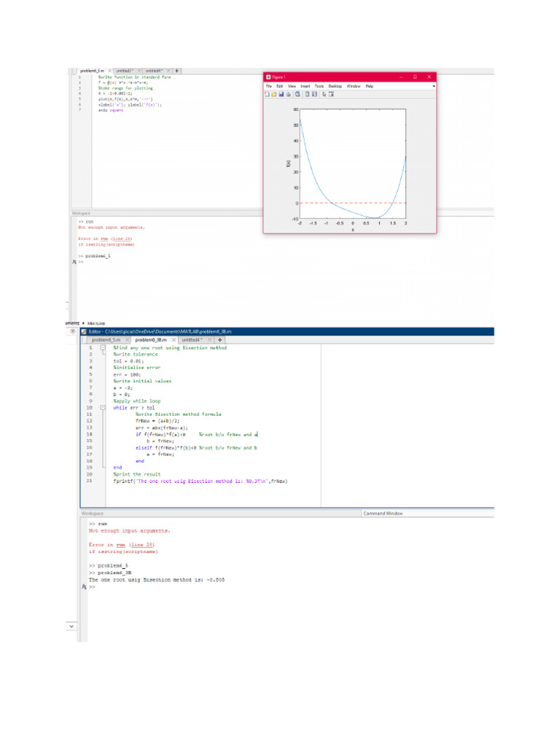
Task: Open Desktop menu in Figure 1
Action: point(335,86)
